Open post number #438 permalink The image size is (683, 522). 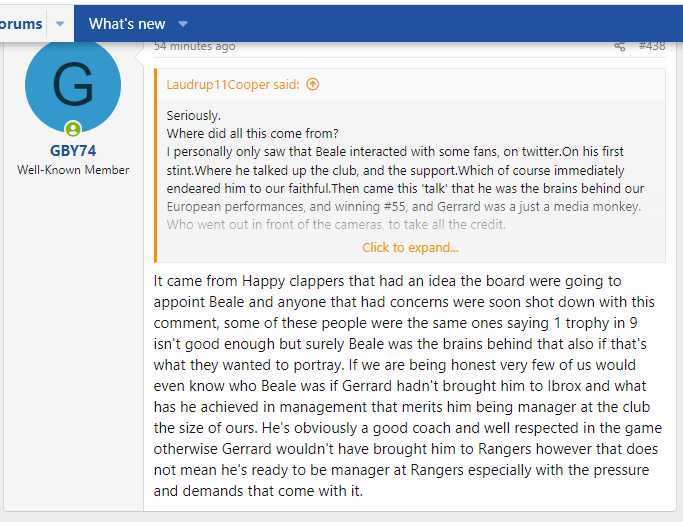(651, 46)
